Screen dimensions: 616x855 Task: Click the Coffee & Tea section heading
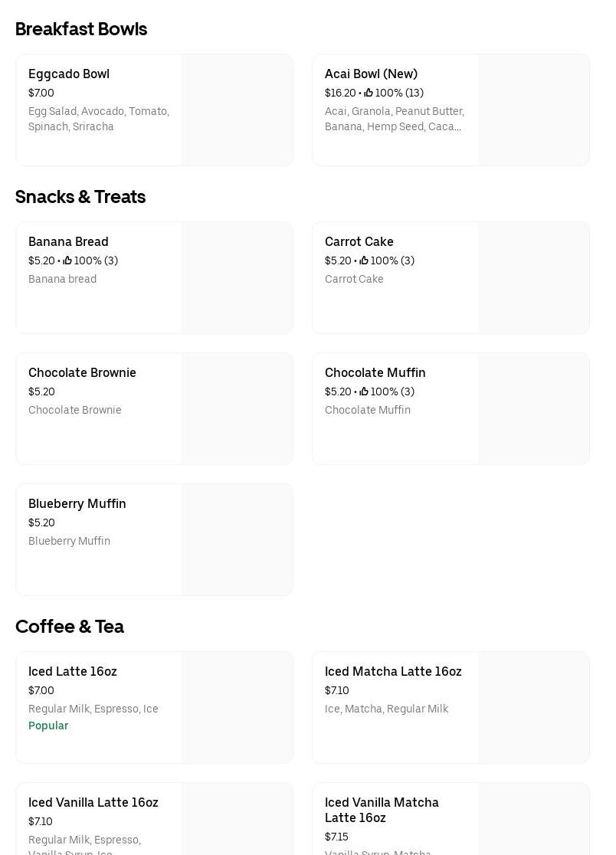[x=70, y=627]
